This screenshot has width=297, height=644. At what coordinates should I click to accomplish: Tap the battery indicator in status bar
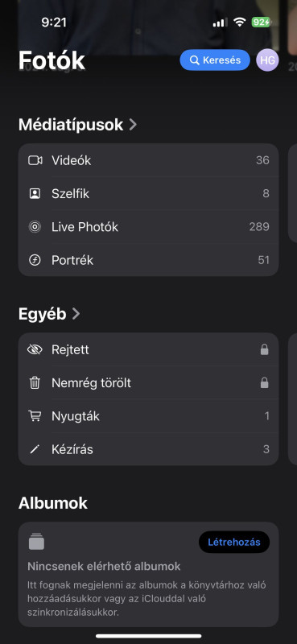[x=261, y=23]
